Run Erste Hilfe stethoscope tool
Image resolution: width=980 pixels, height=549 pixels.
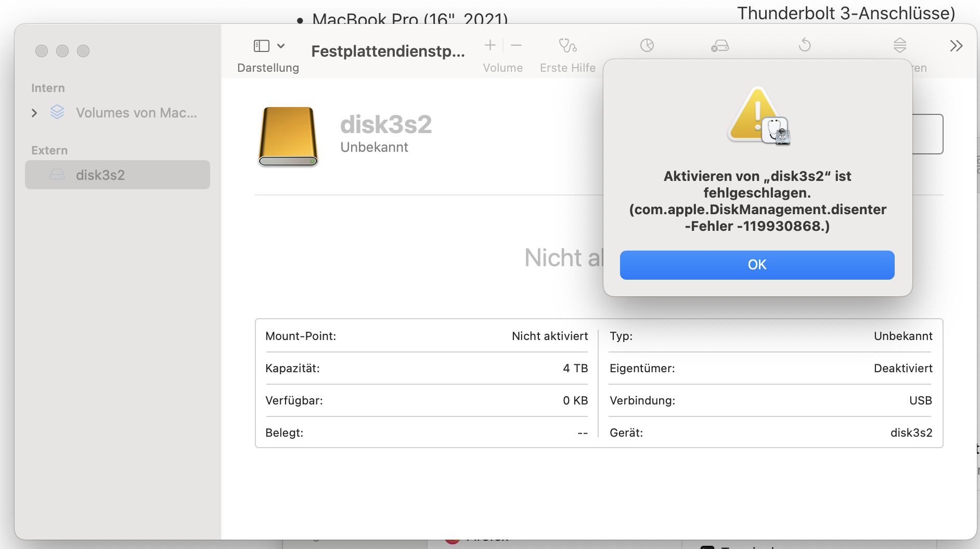568,46
